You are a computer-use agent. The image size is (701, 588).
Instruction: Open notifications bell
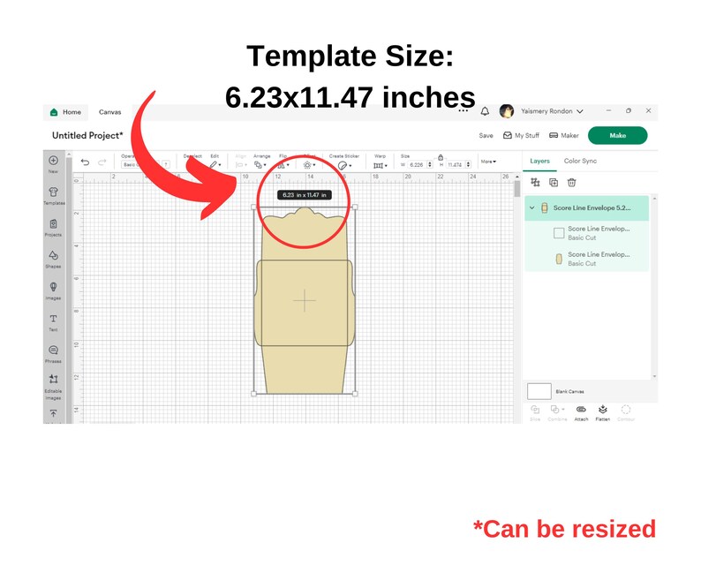coord(485,111)
